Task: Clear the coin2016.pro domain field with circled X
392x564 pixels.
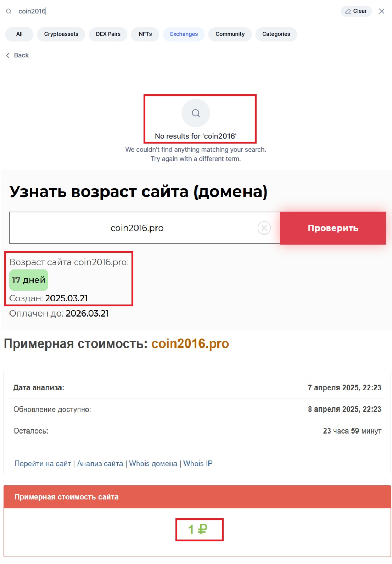Action: (x=264, y=228)
